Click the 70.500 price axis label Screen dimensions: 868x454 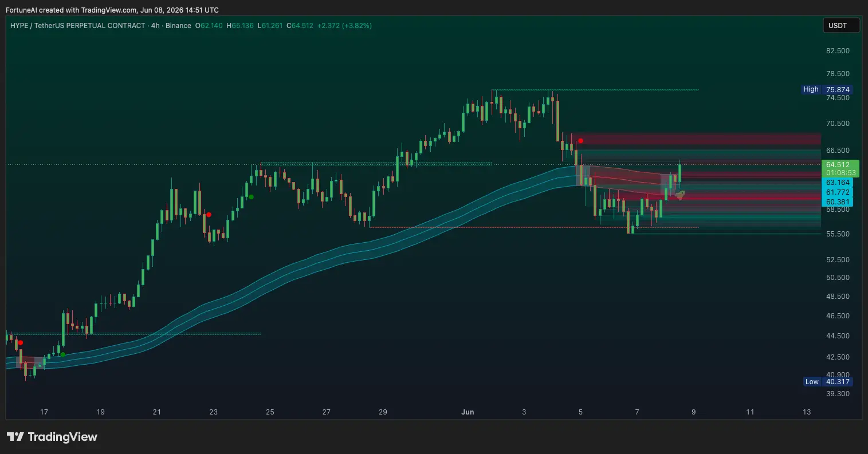point(838,124)
